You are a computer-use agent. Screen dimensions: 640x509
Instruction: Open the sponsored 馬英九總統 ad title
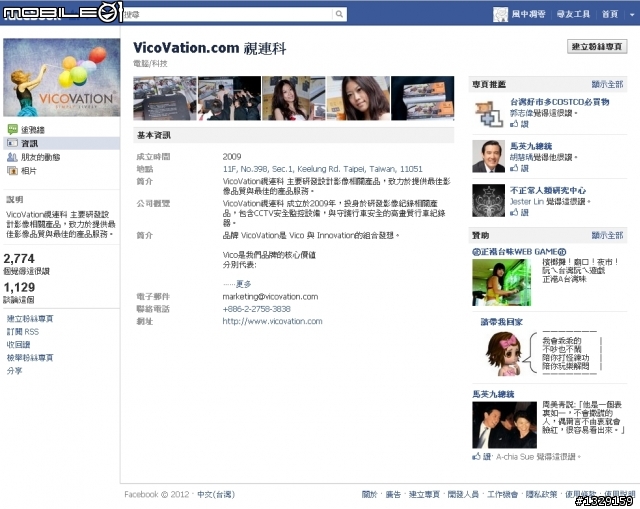click(493, 394)
